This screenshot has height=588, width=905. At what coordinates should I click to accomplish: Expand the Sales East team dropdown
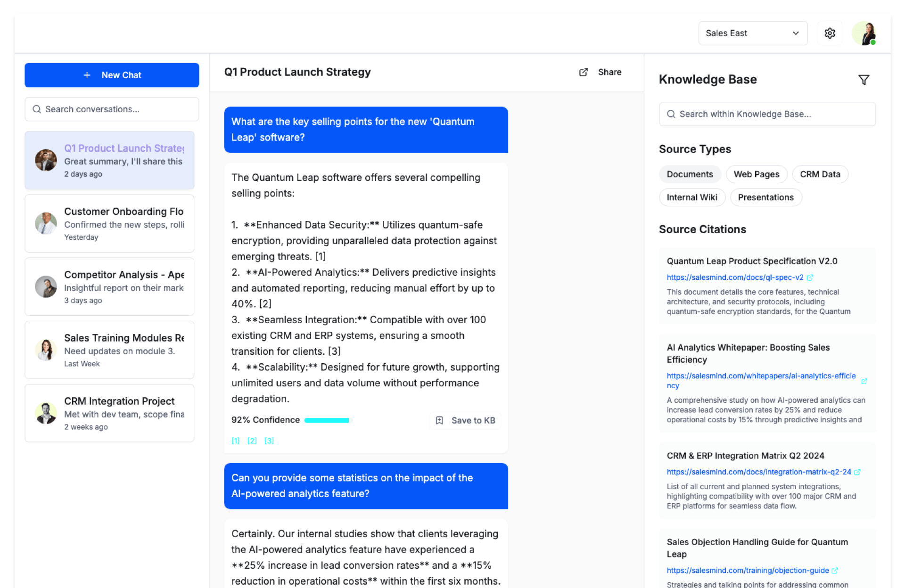click(752, 33)
